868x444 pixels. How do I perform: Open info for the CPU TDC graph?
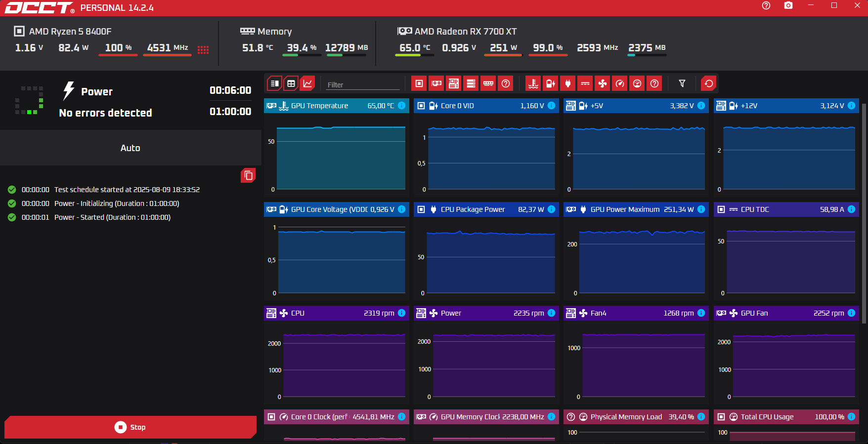[x=851, y=209]
